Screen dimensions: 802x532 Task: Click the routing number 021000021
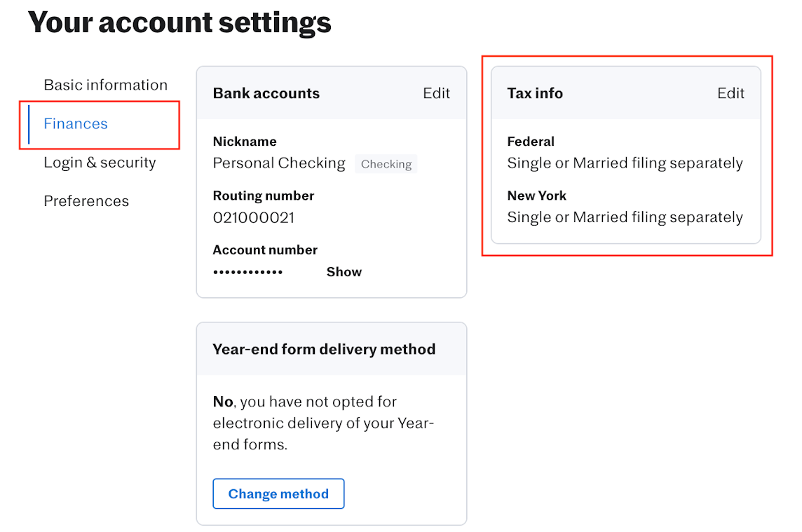tap(254, 218)
